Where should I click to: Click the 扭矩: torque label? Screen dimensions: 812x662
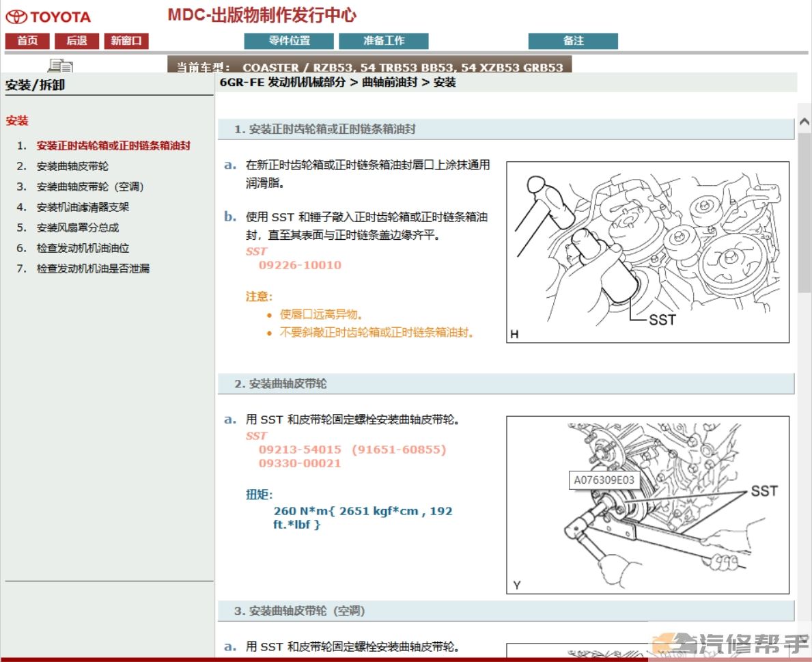pyautogui.click(x=259, y=495)
